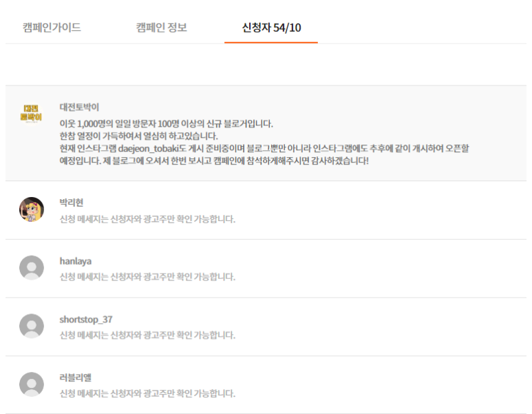Open the 캠페인가이드 tab

tap(52, 28)
